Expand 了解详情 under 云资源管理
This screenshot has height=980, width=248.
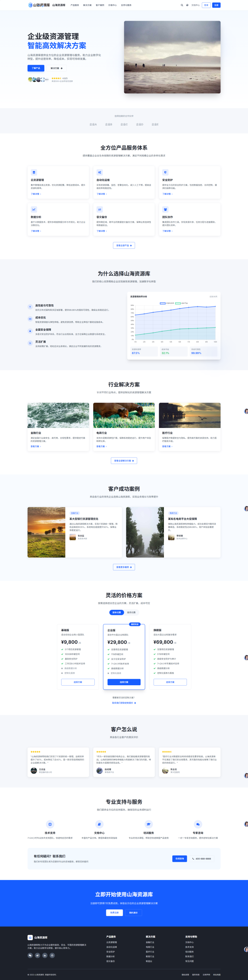pyautogui.click(x=36, y=194)
